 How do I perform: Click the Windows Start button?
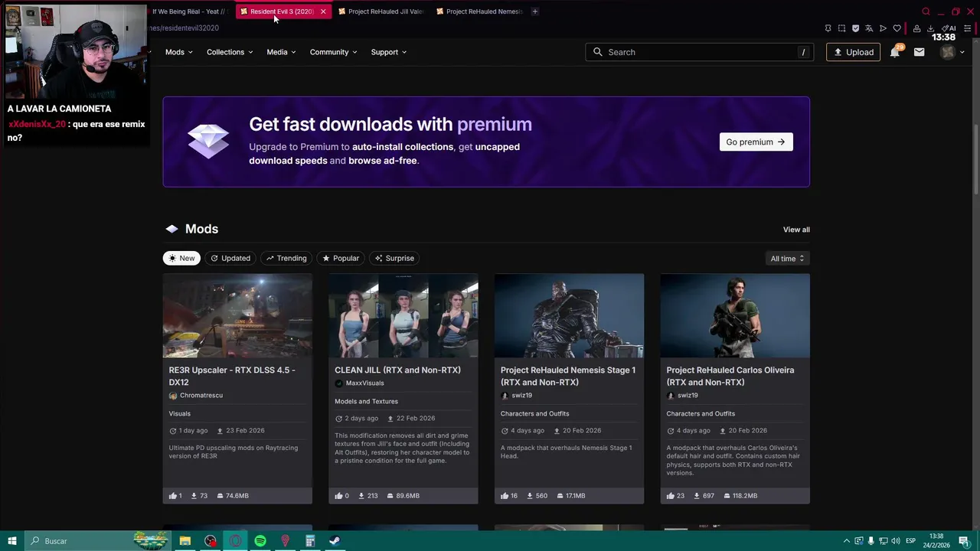click(12, 541)
